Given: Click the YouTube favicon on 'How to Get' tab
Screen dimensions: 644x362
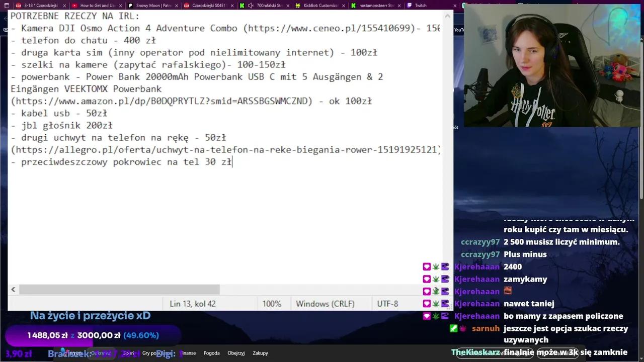Looking at the screenshot, I should coord(74,6).
